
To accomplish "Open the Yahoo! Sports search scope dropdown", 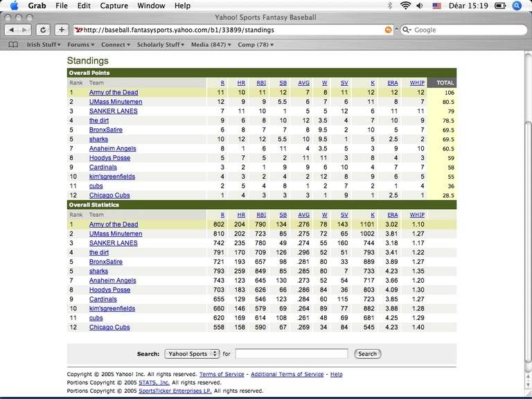I will (x=192, y=354).
